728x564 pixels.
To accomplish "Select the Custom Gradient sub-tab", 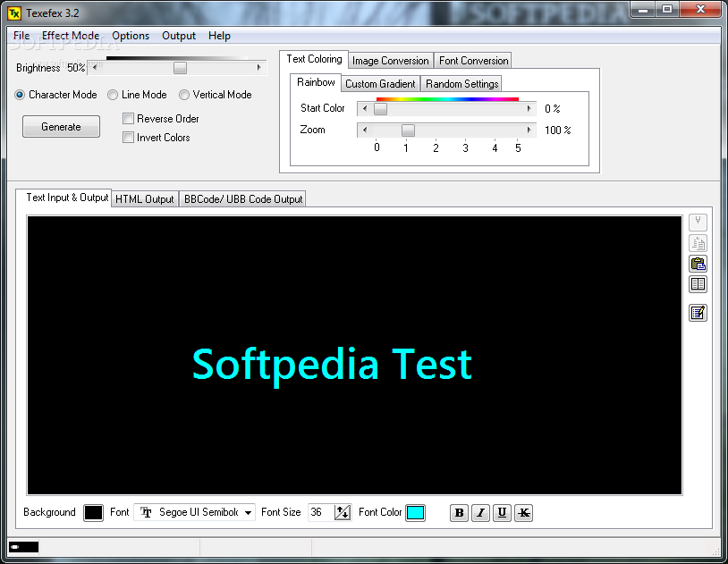I will coord(380,84).
